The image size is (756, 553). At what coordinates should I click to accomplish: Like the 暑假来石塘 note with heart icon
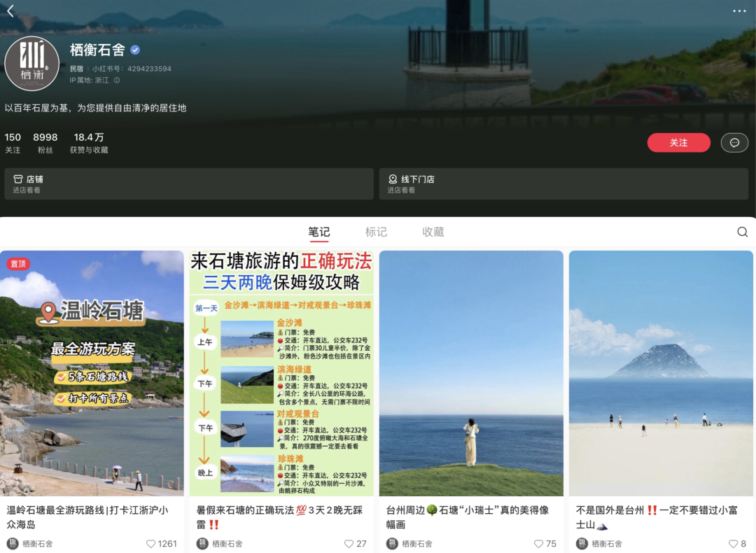[x=349, y=544]
